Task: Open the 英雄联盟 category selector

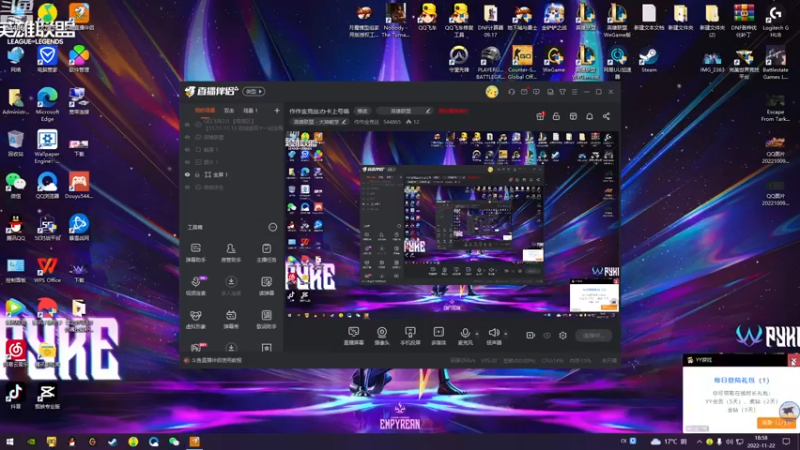Action: [x=406, y=111]
